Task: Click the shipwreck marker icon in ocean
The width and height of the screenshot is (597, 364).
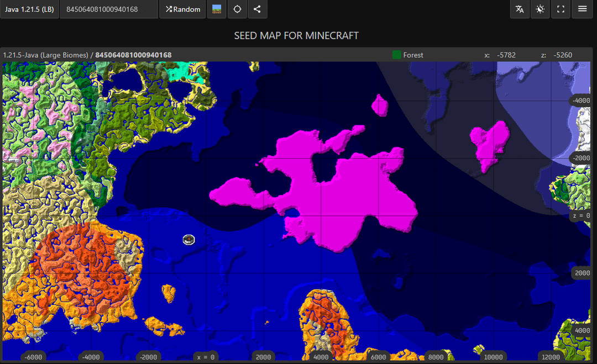Action: [189, 239]
